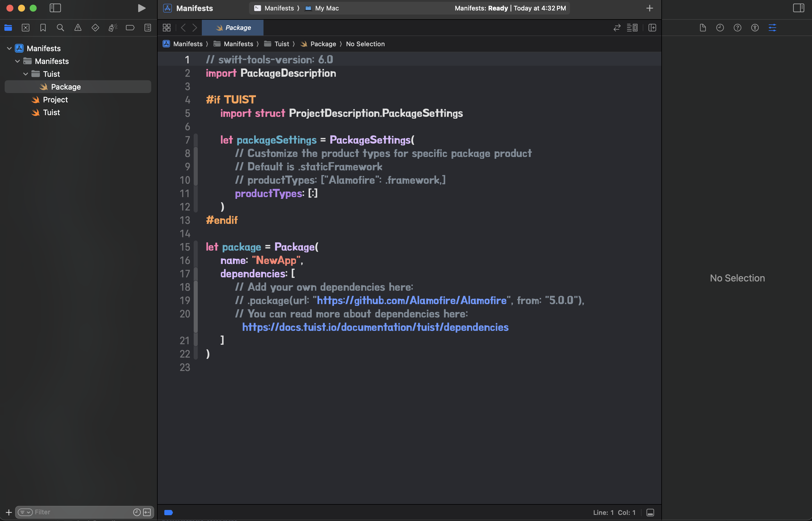Click the "NewApp" string literal
The image size is (812, 521).
[276, 260]
